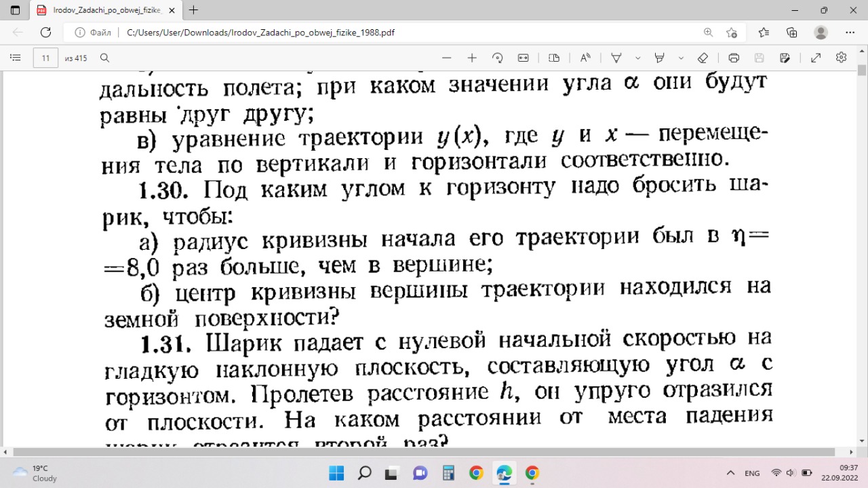Select the Irodov_Zadachi PDF browser tab
Screen dimensions: 868x488
point(102,10)
